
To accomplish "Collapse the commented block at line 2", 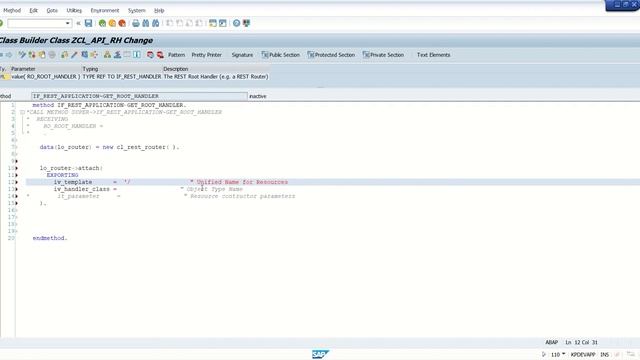I will [x=22, y=112].
